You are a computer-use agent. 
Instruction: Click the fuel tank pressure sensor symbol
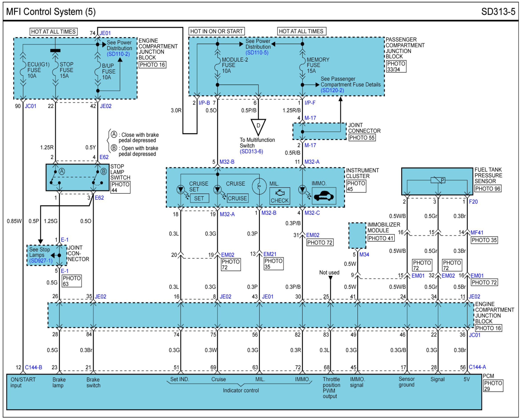tap(437, 180)
